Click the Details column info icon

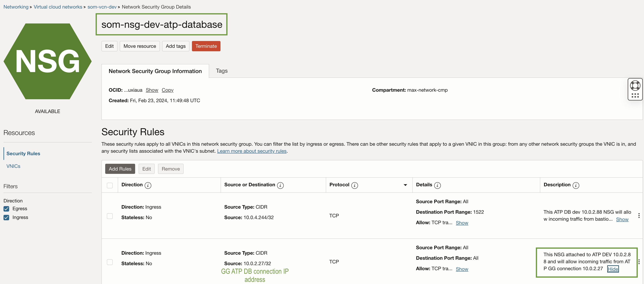[x=437, y=185]
